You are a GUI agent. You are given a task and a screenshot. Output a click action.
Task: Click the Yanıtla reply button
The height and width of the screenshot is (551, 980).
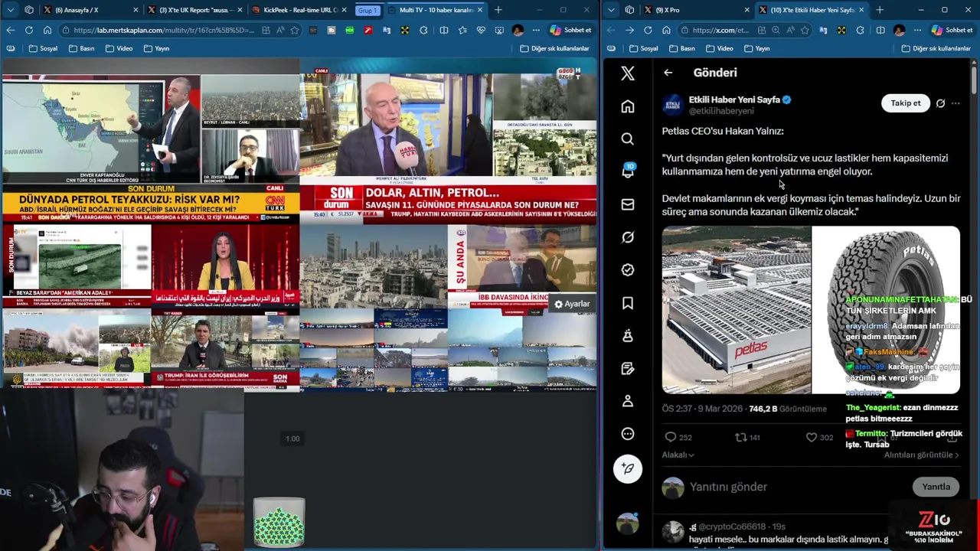coord(936,487)
